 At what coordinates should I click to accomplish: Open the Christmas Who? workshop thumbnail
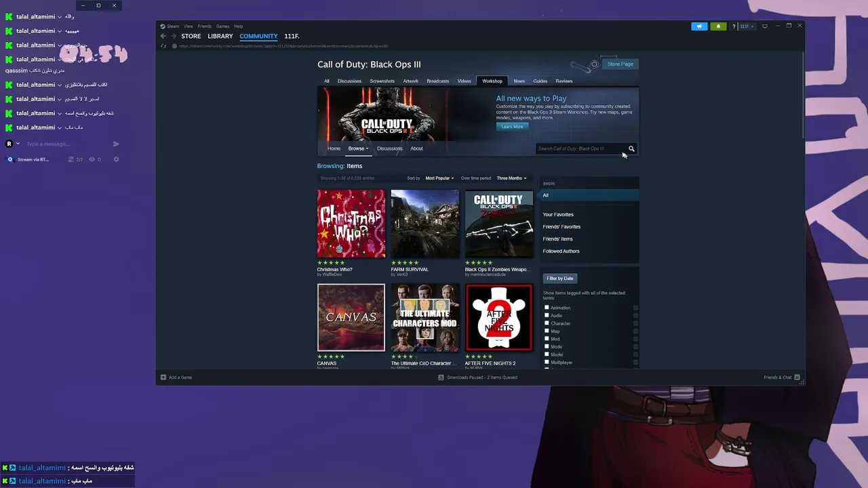(351, 224)
